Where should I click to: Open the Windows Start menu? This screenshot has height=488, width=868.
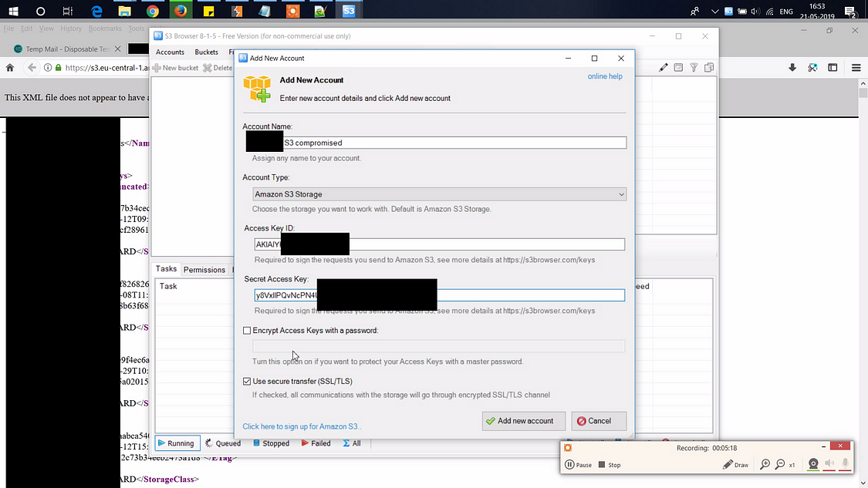pyautogui.click(x=13, y=11)
